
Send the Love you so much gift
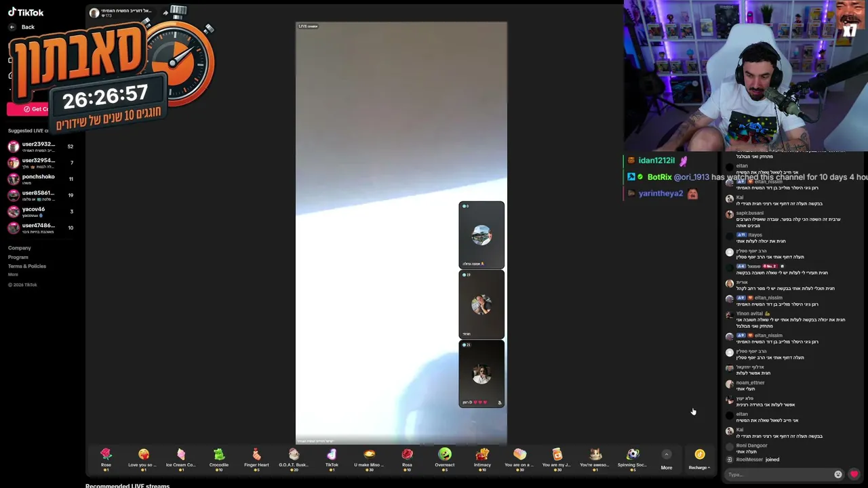tap(144, 459)
